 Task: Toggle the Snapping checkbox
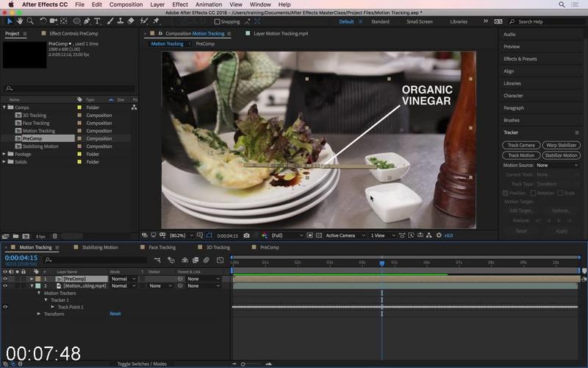[x=217, y=21]
